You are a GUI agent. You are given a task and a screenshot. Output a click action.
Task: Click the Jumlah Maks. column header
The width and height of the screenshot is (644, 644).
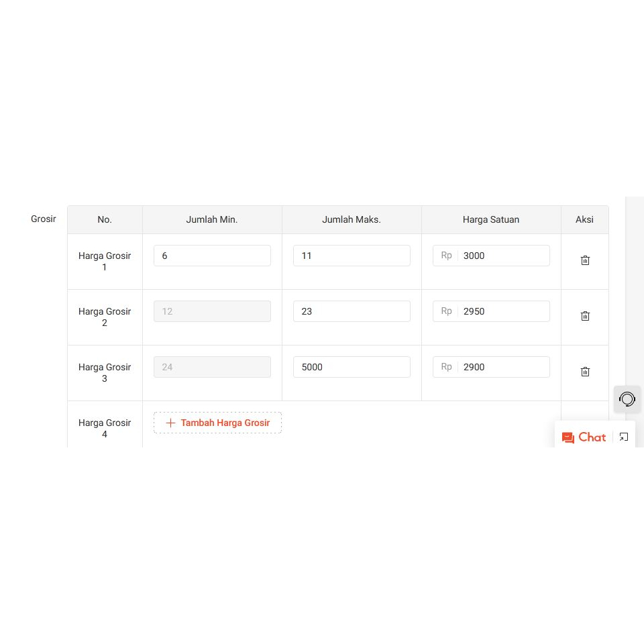coord(352,220)
